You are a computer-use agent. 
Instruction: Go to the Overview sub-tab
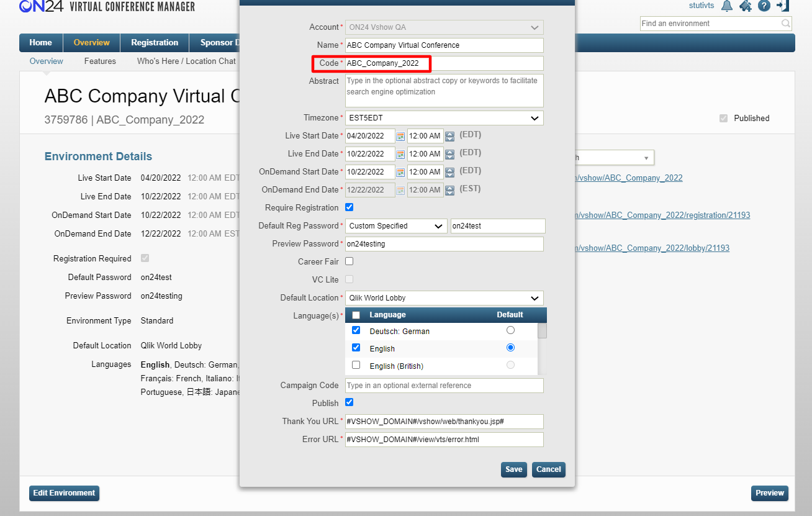(x=47, y=61)
